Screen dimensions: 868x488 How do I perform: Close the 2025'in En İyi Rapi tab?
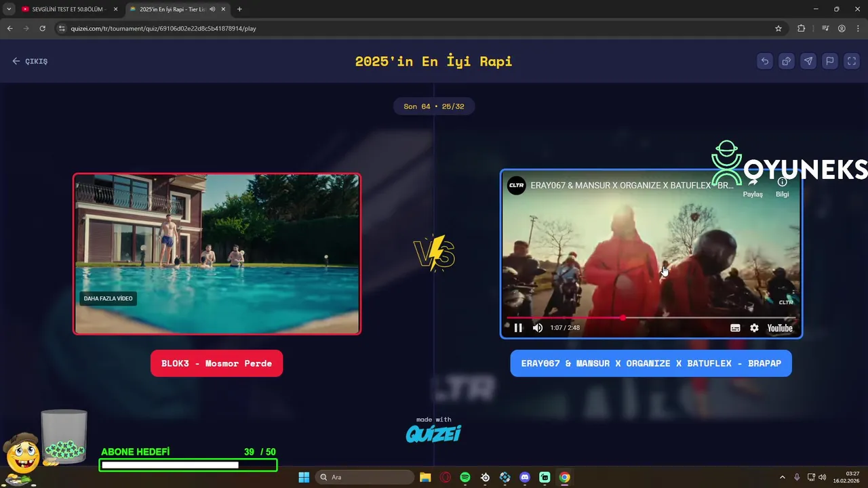coord(223,9)
